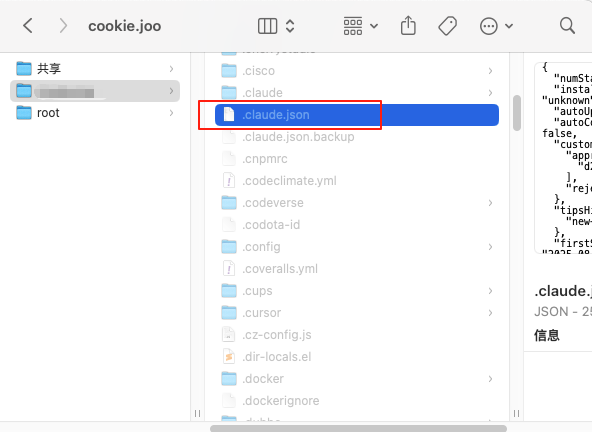Select the .codeclimate.yml file
Screen dimensions: 592x432
pos(357,181)
